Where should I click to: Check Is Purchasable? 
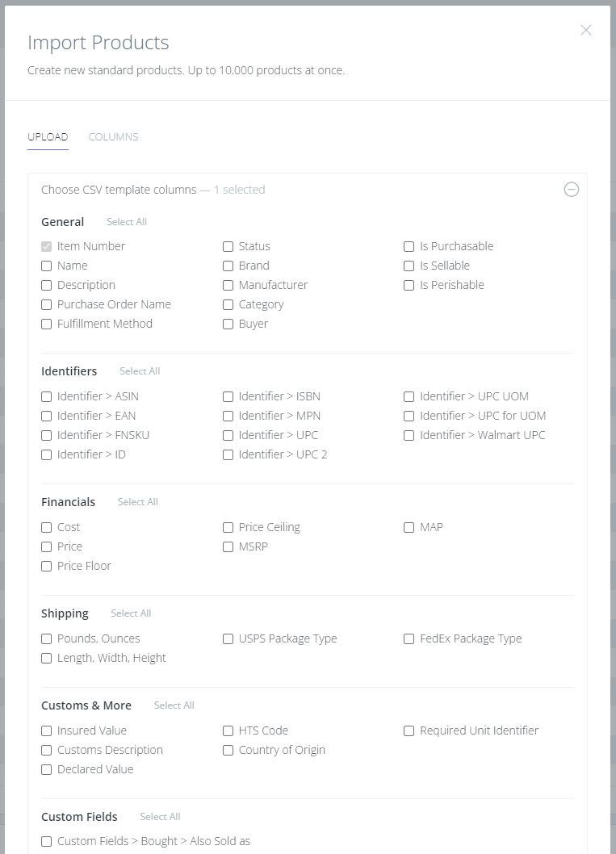pyautogui.click(x=409, y=247)
